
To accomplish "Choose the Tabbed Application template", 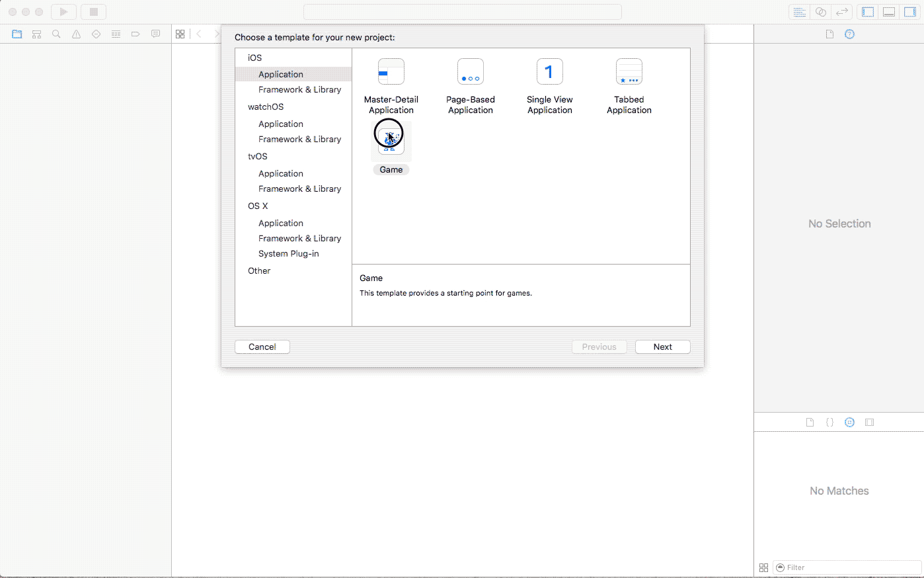I will (629, 87).
